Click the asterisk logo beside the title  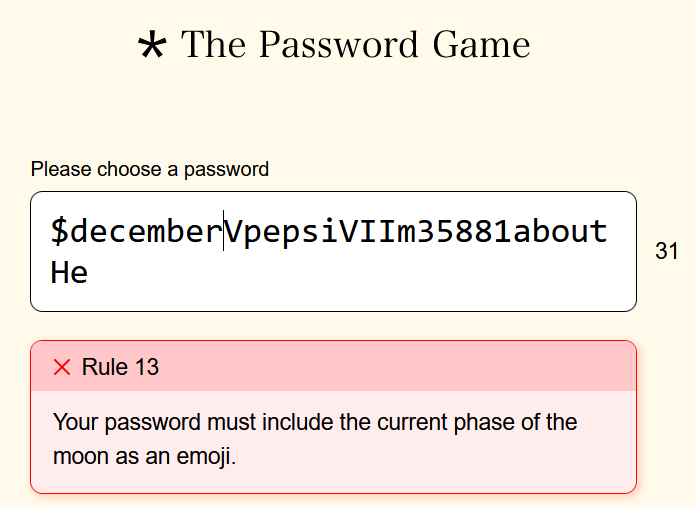click(x=152, y=47)
